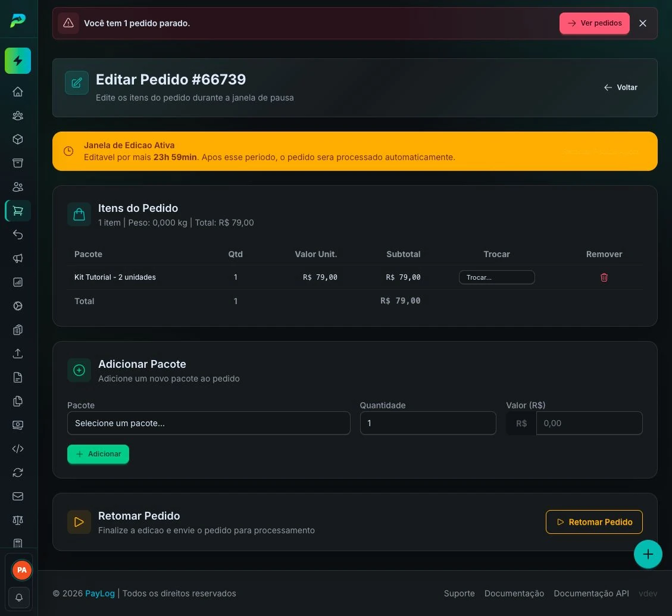Click the PayLog logo at sidebar top
Screen dimensions: 672x616
[18, 20]
